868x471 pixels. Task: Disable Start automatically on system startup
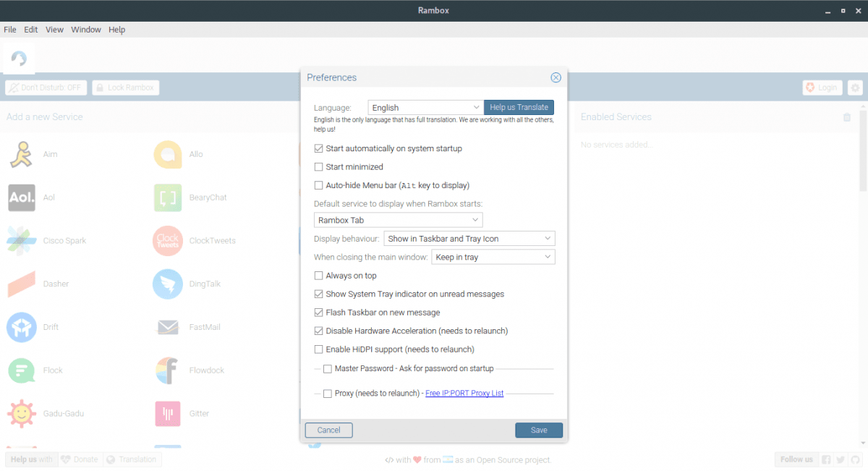tap(319, 148)
